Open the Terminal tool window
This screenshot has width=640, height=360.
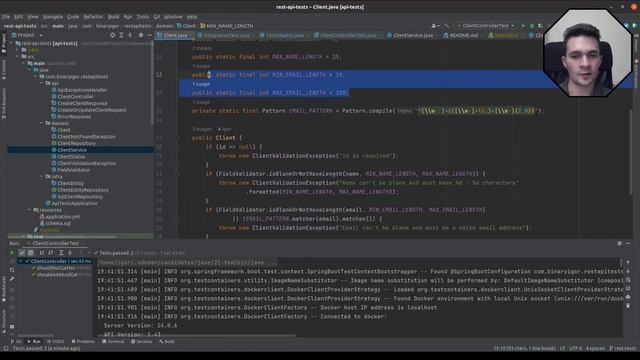pos(113,342)
